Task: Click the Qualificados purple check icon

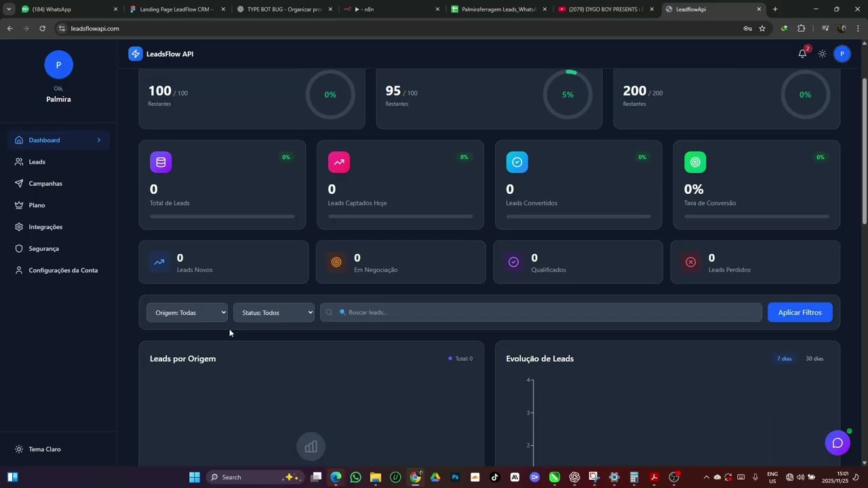Action: [x=513, y=262]
